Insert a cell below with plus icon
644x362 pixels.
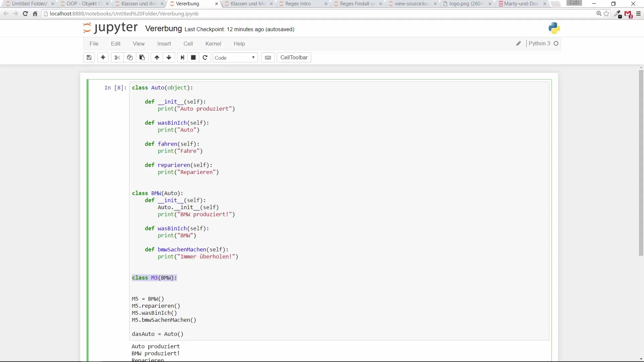coord(103,58)
